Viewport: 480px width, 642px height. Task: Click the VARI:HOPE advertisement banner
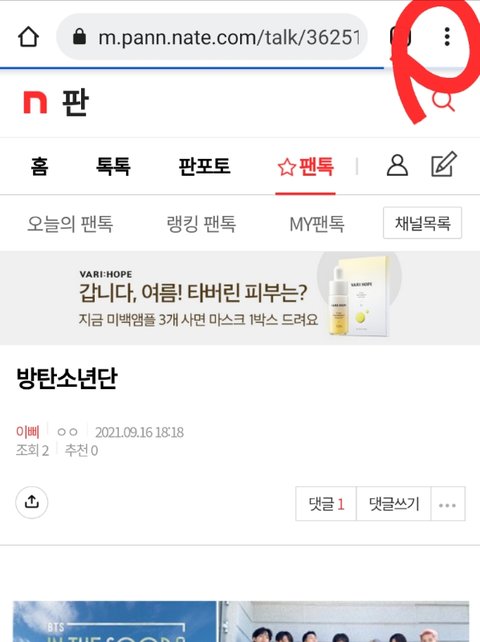pos(240,298)
